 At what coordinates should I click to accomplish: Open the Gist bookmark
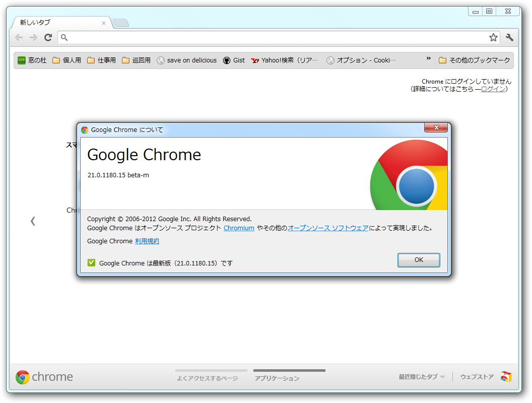pyautogui.click(x=233, y=60)
